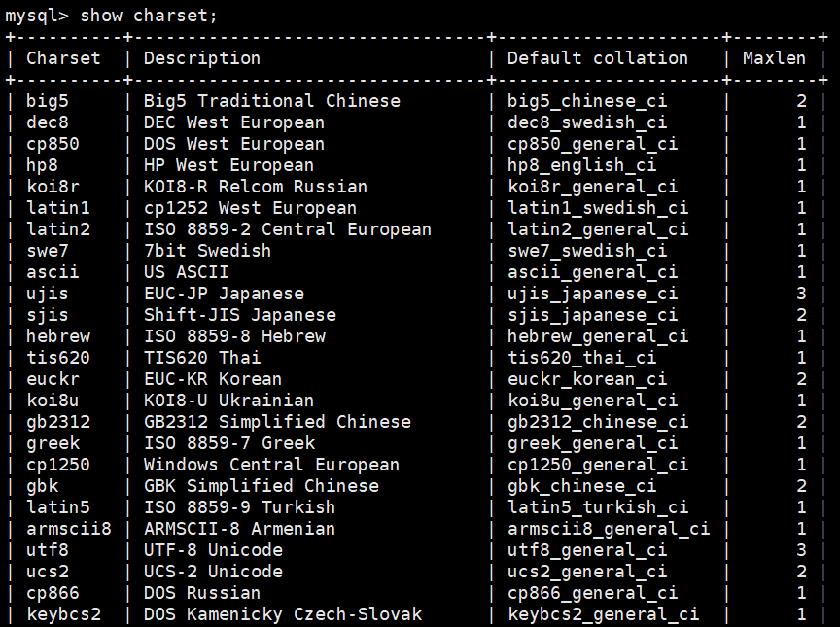Select the Maxlen value for ujis
The height and width of the screenshot is (627, 840).
(801, 294)
